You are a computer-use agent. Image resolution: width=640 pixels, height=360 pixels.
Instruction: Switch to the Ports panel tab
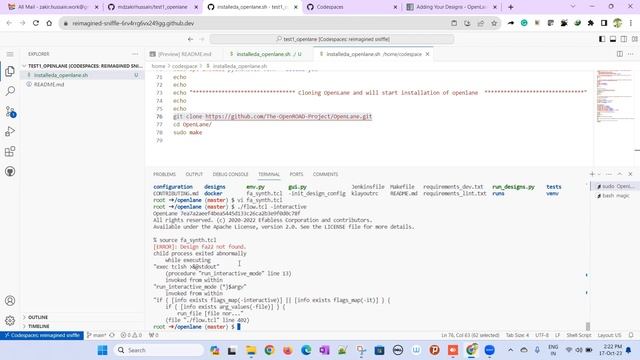296,174
